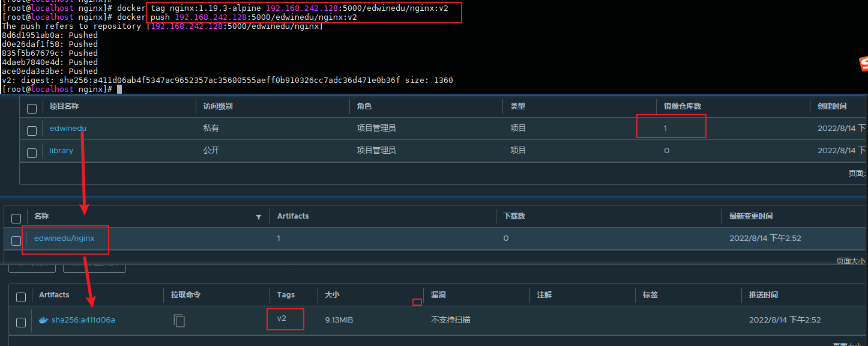Check the sha256:a411d06a artifact row checkbox
This screenshot has height=346, width=868.
click(x=21, y=323)
